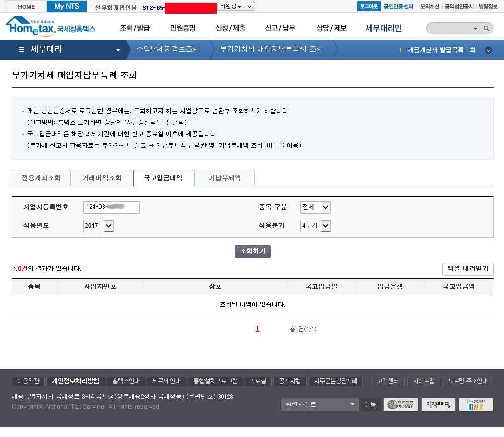Click the magnifier search icon

click(x=486, y=29)
